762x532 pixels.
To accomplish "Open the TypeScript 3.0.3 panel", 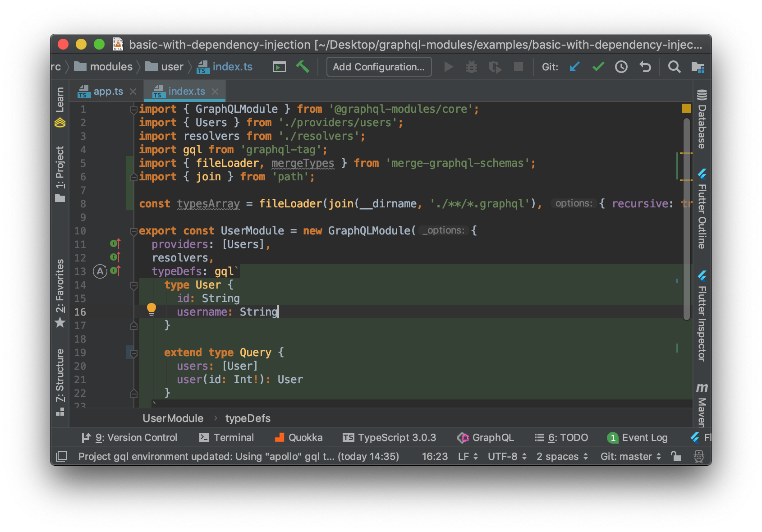I will (390, 437).
